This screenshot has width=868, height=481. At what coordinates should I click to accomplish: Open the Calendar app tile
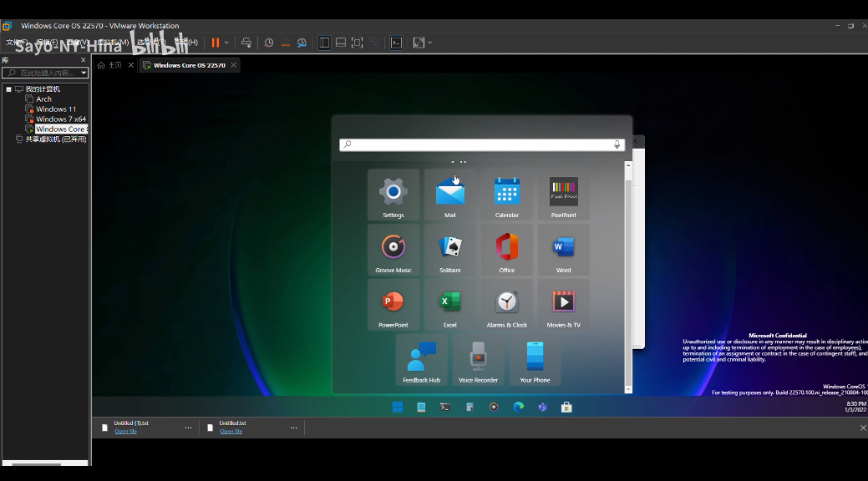point(506,195)
